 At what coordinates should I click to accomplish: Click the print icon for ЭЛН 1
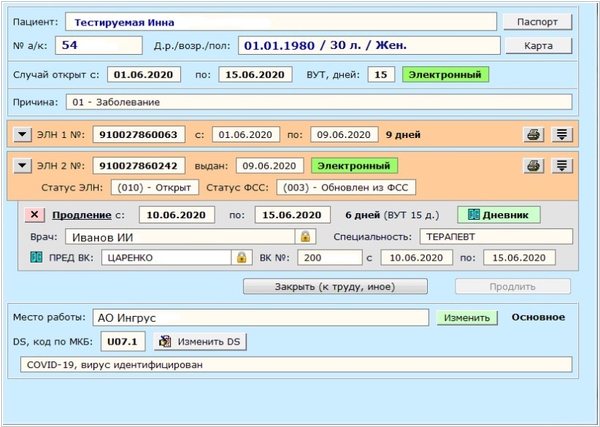pos(535,135)
